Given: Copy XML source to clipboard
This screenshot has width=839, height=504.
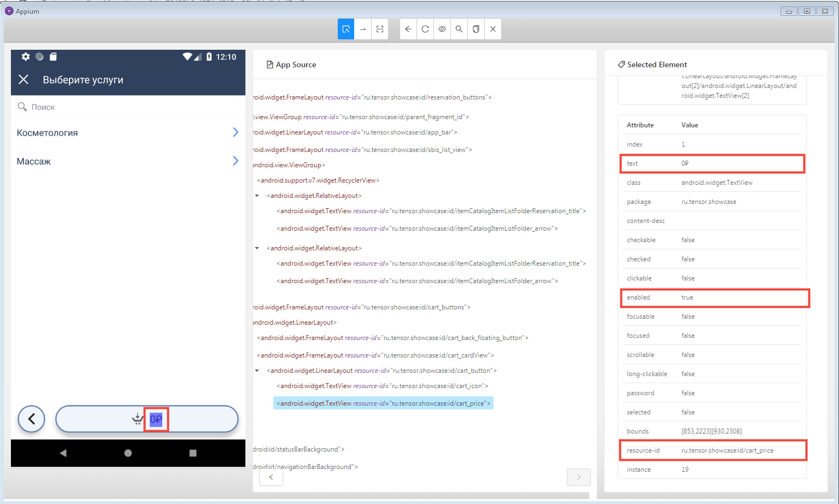Looking at the screenshot, I should pyautogui.click(x=476, y=29).
